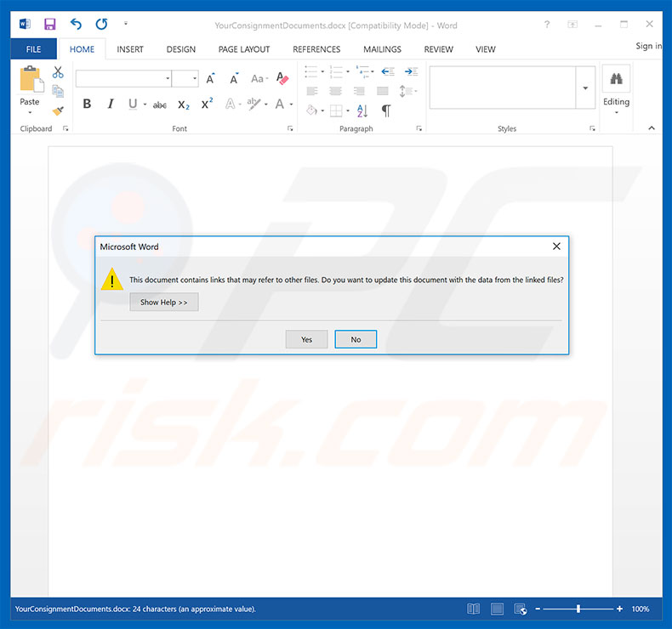This screenshot has width=672, height=629.
Task: Open Microsoft Word Help question mark
Action: 547,25
